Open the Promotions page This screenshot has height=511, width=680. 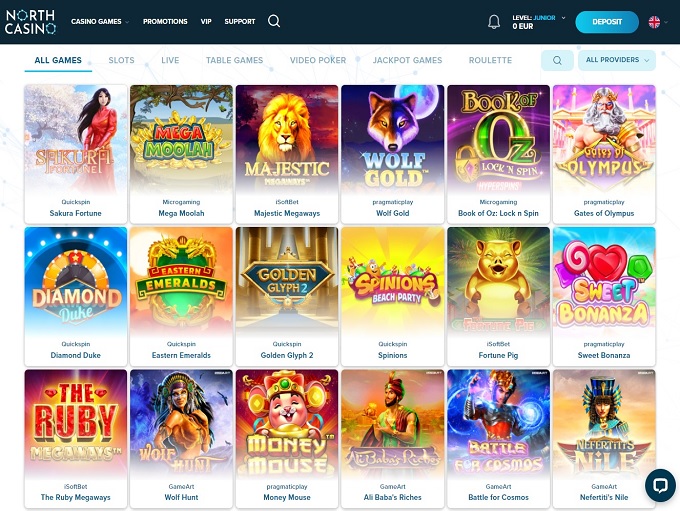pos(165,21)
